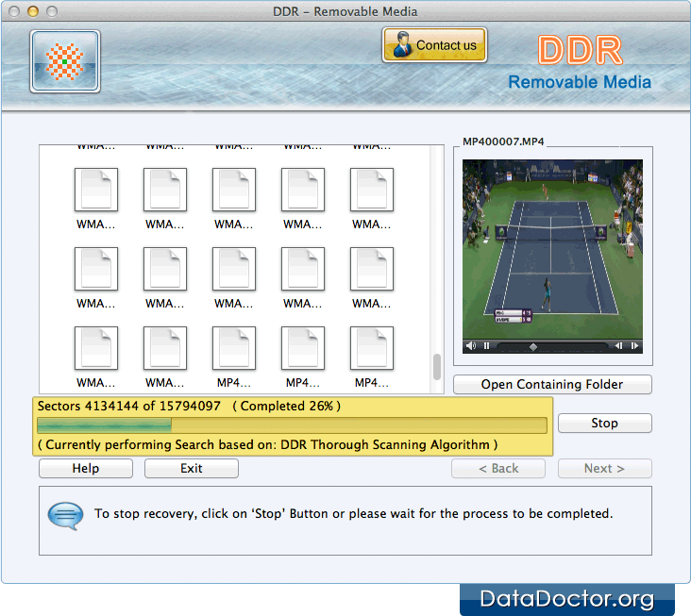Click the DDR Removable Media brand logo

click(x=580, y=63)
